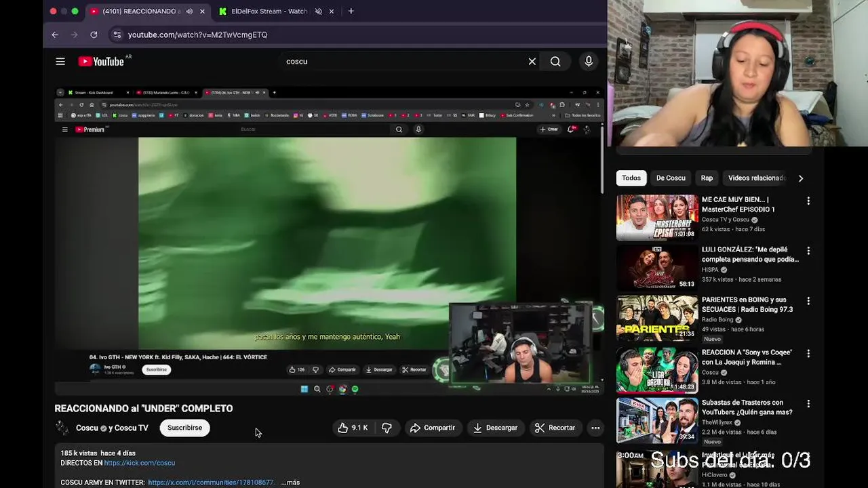
Task: Open the kick.com/coscu link
Action: point(139,463)
